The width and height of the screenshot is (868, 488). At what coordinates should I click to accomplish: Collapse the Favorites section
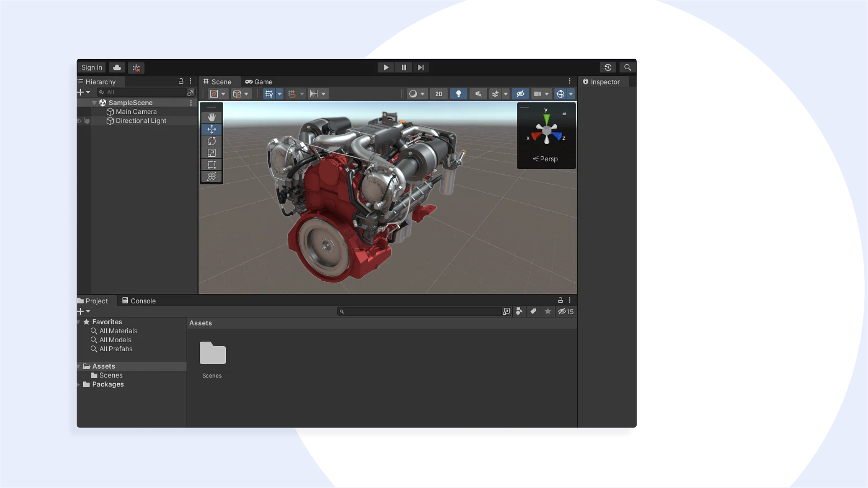point(79,322)
